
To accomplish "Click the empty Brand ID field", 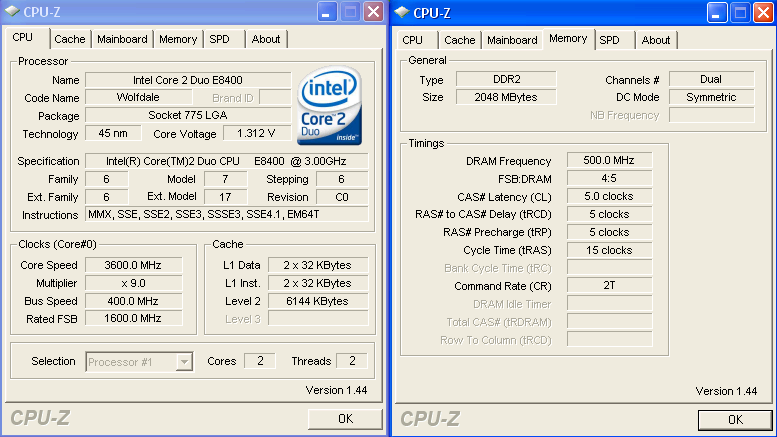I will coord(275,97).
